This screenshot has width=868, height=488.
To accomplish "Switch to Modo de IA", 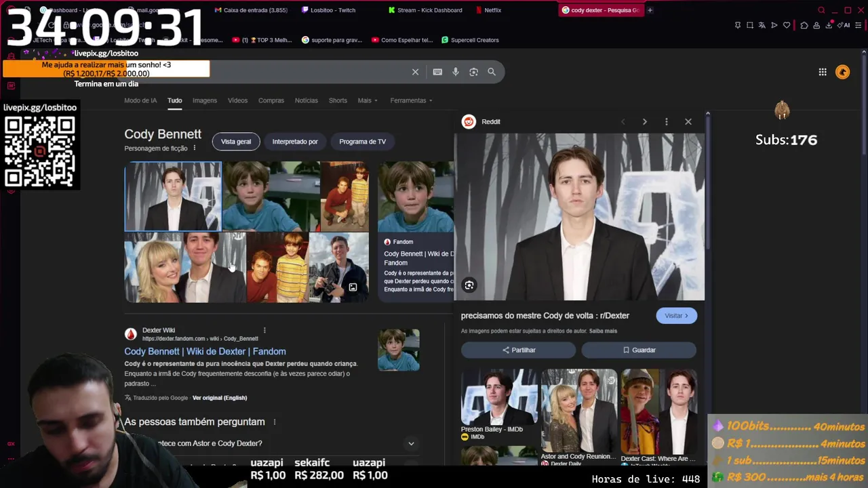I will point(140,100).
